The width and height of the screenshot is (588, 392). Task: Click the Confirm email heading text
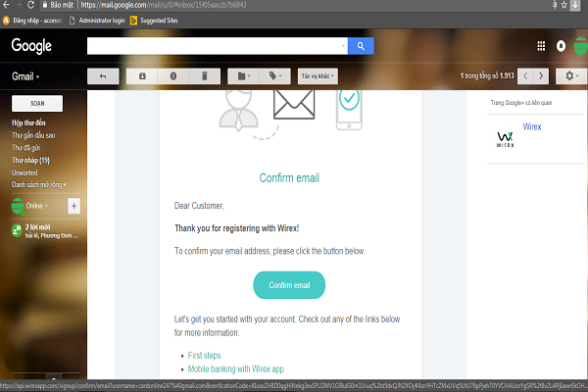289,177
